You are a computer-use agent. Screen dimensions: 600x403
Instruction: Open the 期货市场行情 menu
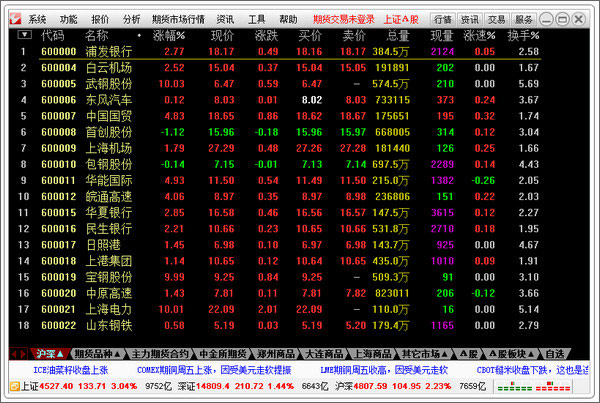[x=178, y=20]
